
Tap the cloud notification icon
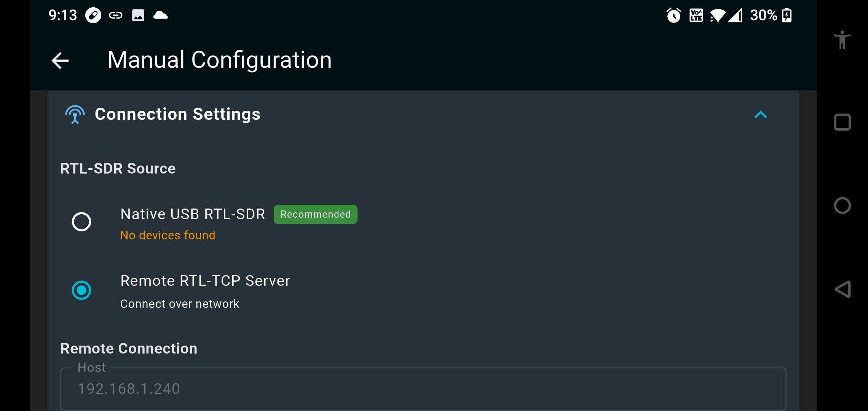pyautogui.click(x=160, y=15)
